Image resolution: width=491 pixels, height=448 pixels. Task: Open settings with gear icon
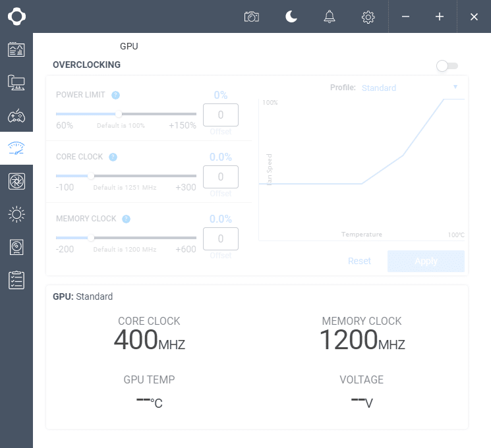point(368,16)
